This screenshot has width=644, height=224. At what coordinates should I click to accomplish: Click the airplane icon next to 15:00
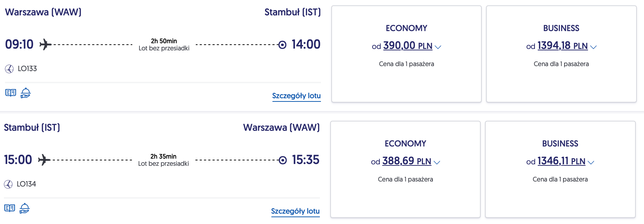coord(44,160)
